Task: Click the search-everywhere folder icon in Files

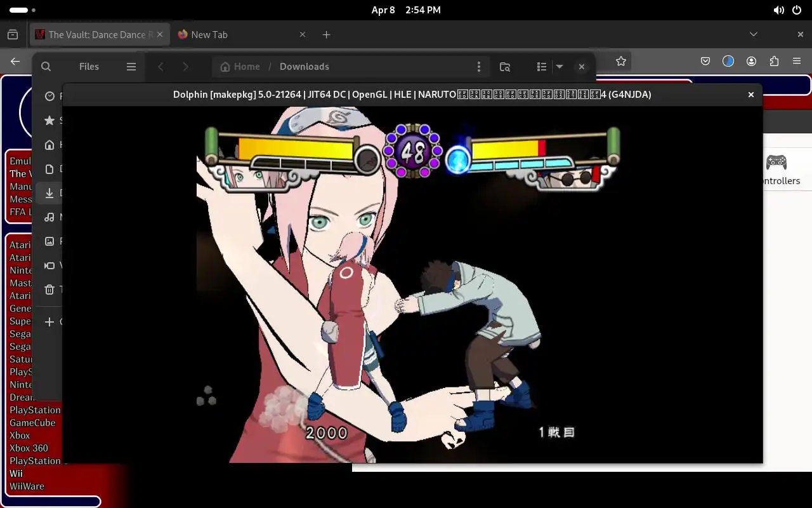Action: 505,67
